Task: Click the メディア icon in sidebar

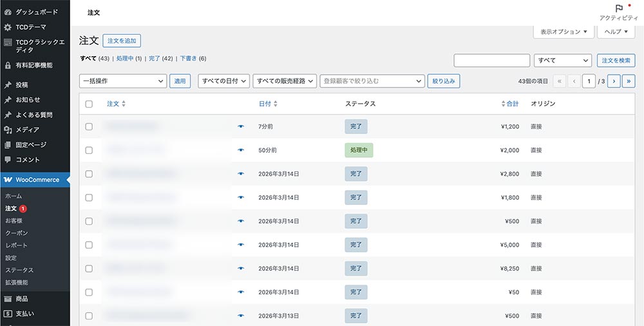Action: click(8, 130)
